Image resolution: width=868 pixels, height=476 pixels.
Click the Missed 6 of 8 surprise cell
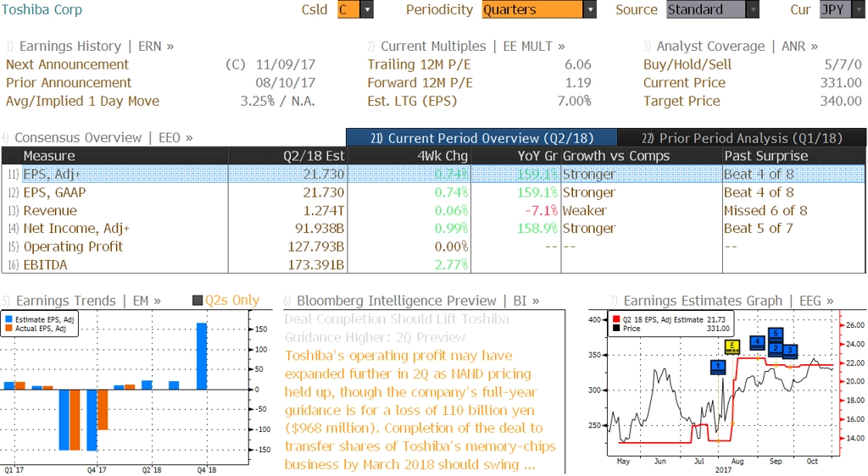765,211
